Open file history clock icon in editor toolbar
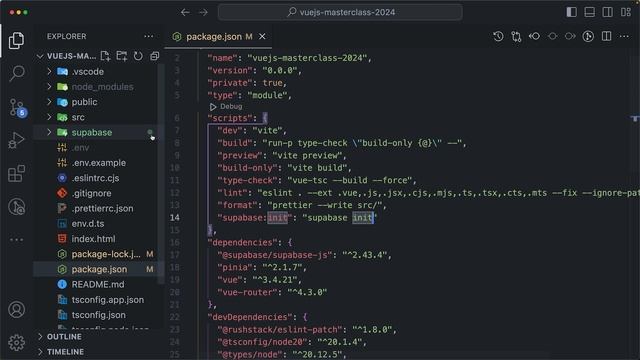640x360 pixels. (498, 36)
